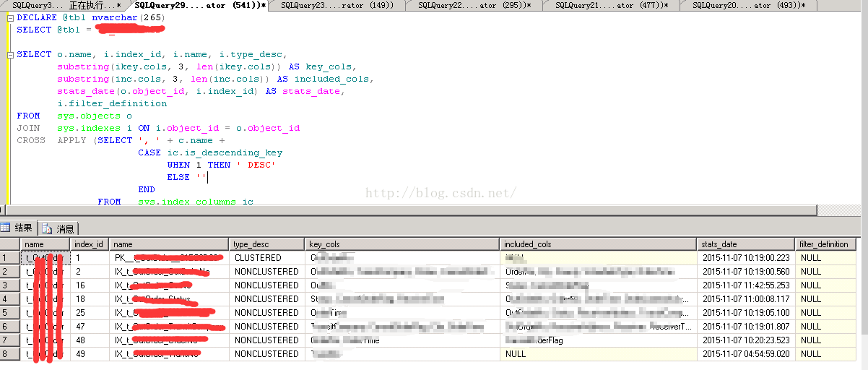The image size is (868, 370).
Task: Select results grid row header 1
Action: (10, 257)
